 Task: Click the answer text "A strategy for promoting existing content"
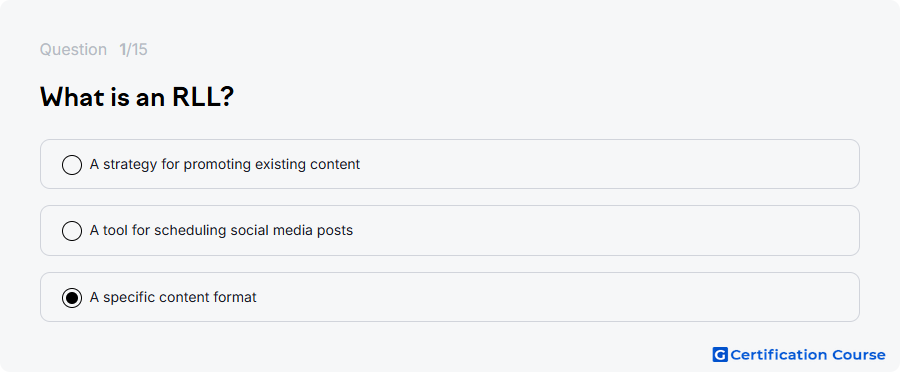pyautogui.click(x=224, y=165)
